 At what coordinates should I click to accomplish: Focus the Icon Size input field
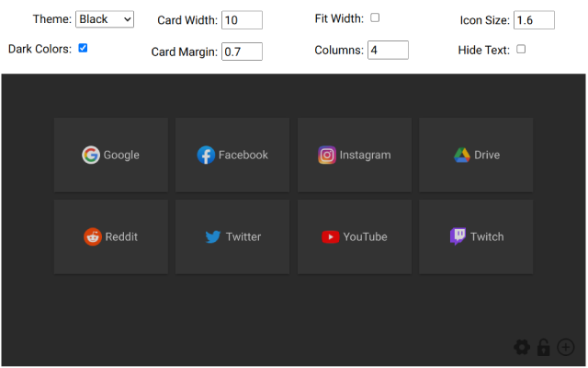534,20
